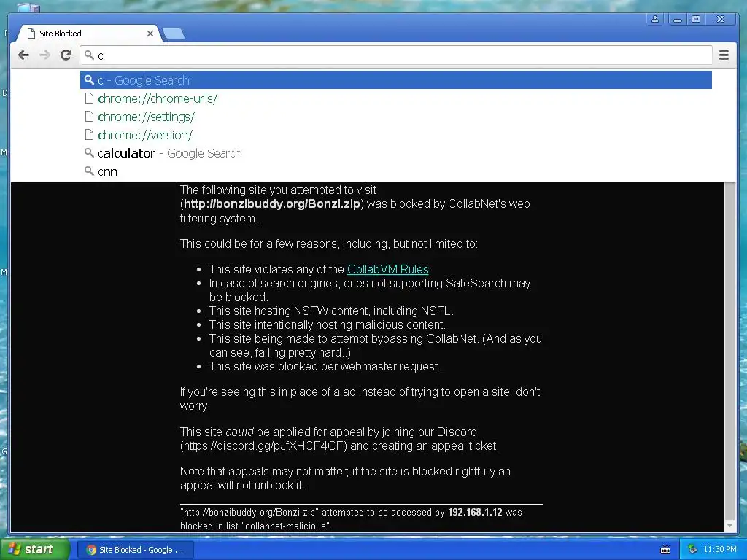The image size is (747, 560).
Task: Click the address bar input field
Action: [396, 55]
